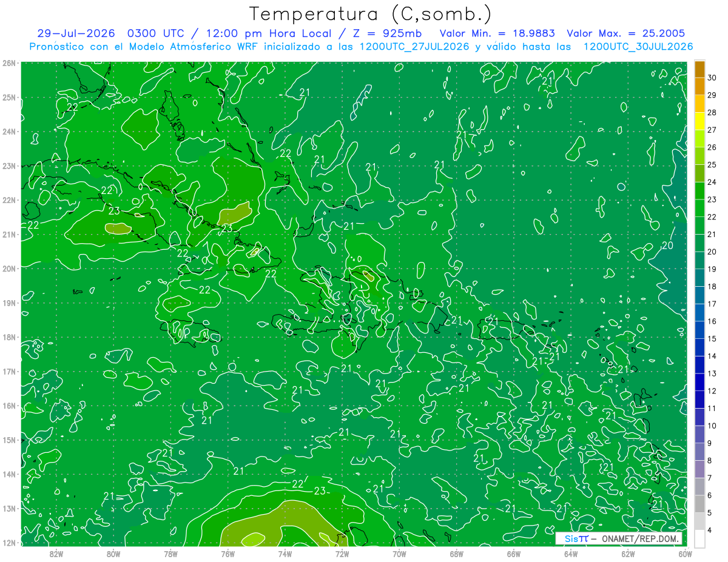Click the colorbar label '4'
This screenshot has height=562, width=728.
pyautogui.click(x=710, y=531)
